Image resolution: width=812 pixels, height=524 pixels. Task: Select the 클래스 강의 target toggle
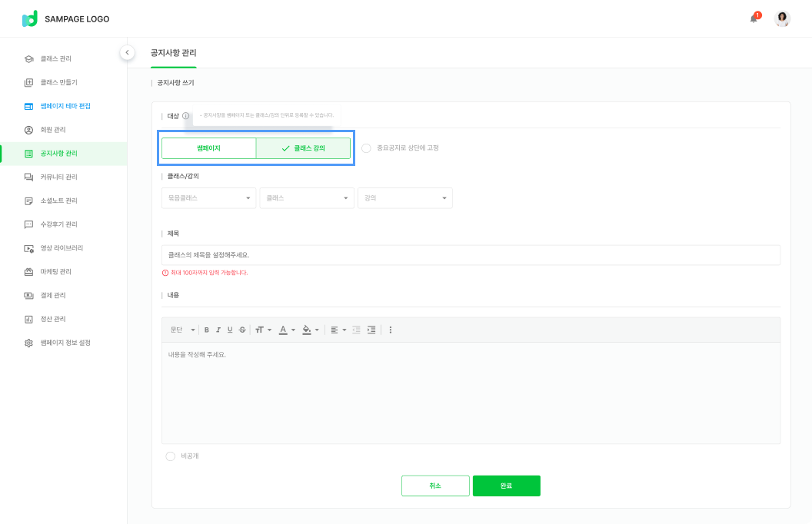(x=303, y=148)
